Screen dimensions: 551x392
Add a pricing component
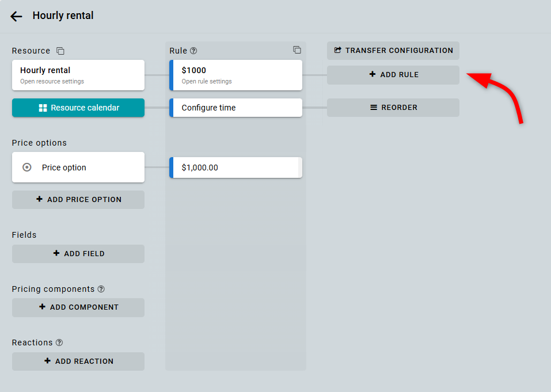coord(78,307)
